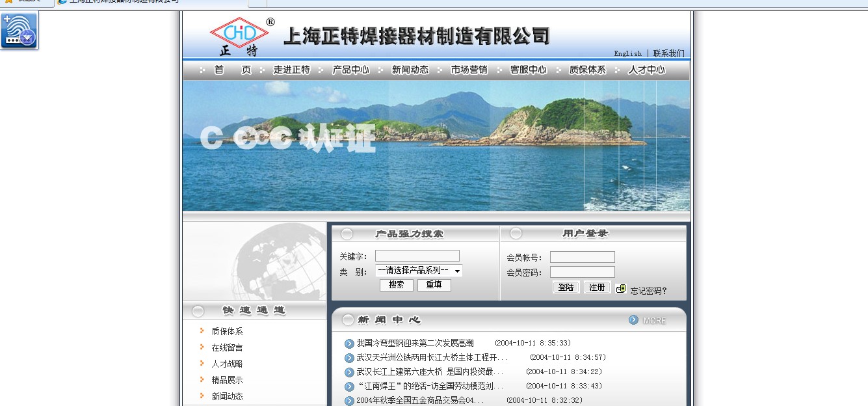Click the orange arrow beside 精品展示

(x=202, y=379)
